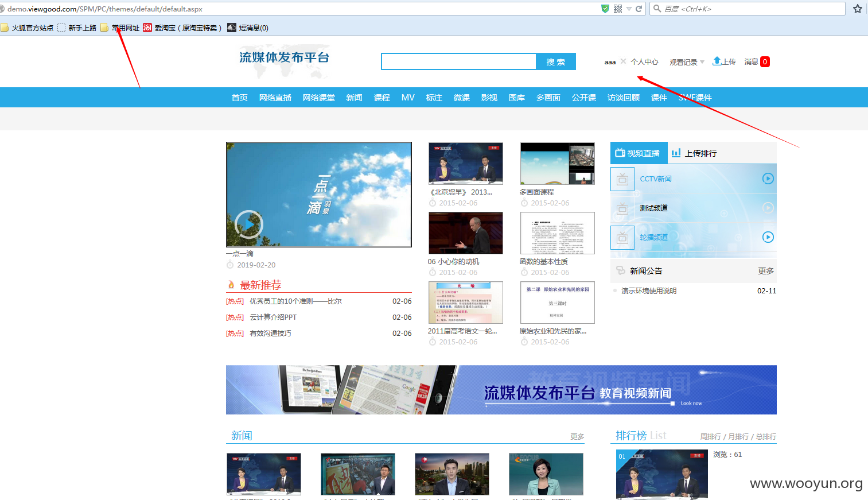
Task: Focus the site search input field
Action: [459, 61]
